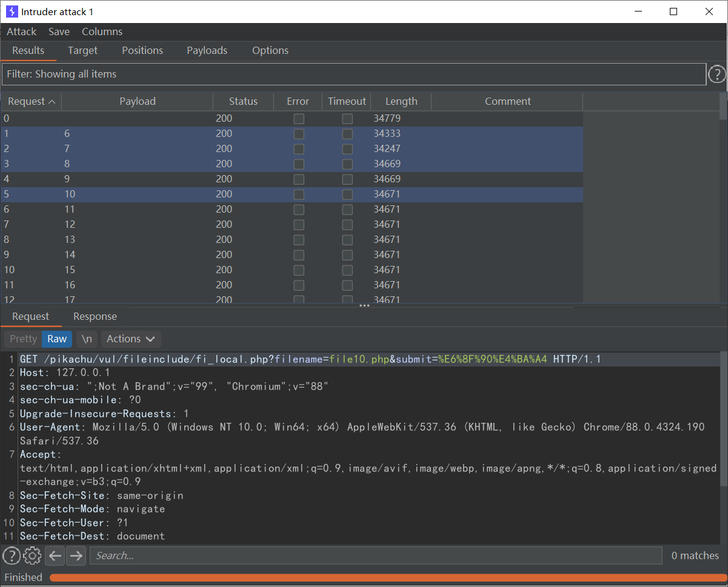
Task: Toggle the \n non-printable characters button
Action: pyautogui.click(x=87, y=339)
